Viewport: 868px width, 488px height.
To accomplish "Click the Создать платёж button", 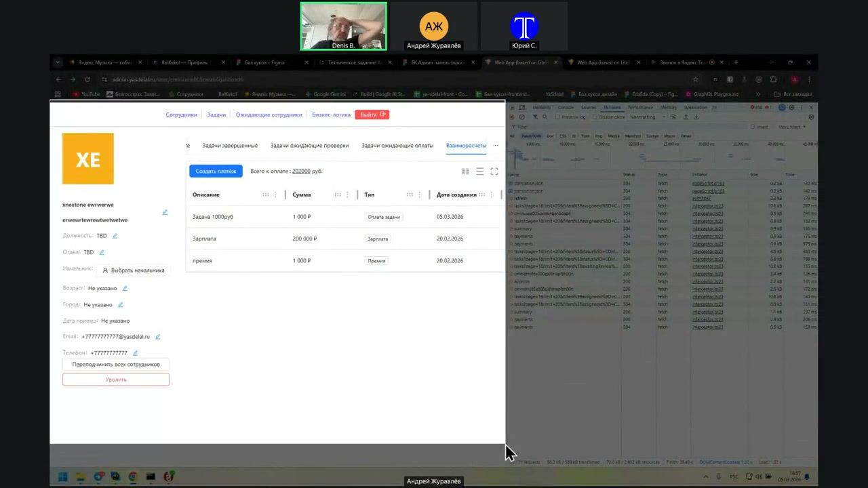I will click(216, 171).
